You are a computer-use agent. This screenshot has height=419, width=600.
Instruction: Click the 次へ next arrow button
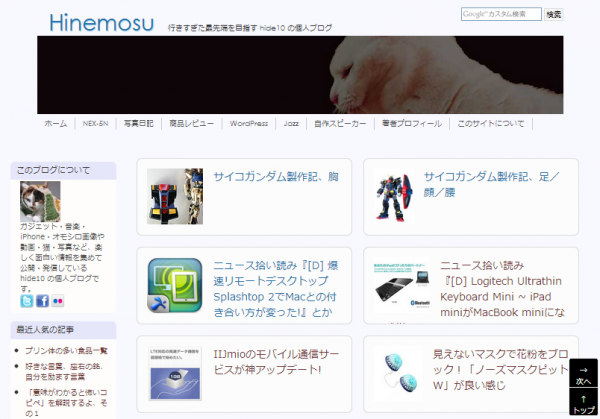583,373
